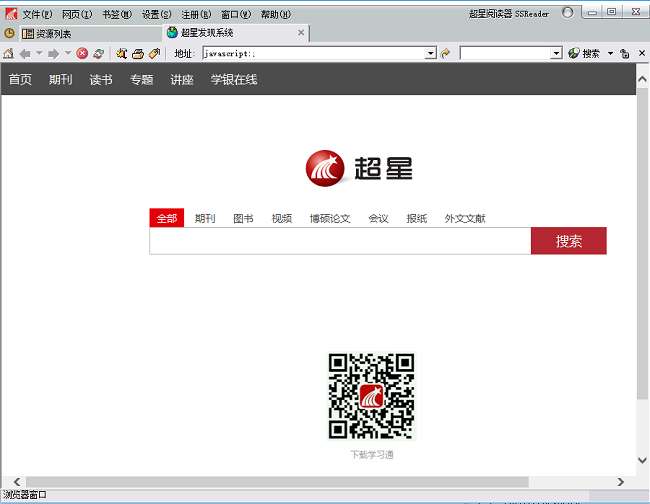Viewport: 650px width, 504px height.
Task: Open 讲座 in the navigation bar
Action: click(182, 80)
